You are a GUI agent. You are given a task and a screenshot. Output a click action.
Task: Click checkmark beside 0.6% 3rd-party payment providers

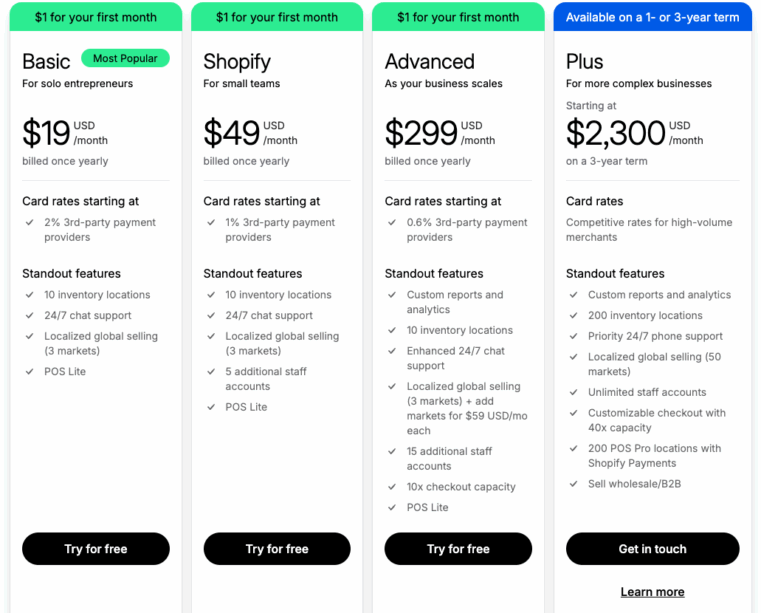393,223
